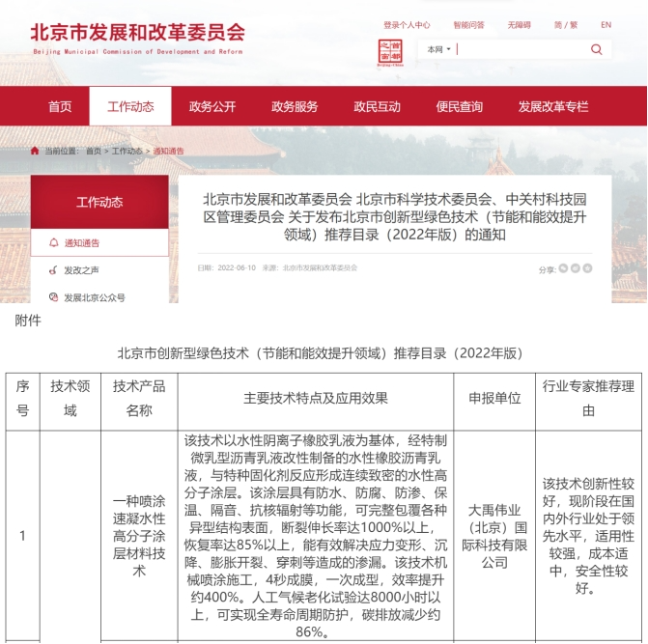648x644 pixels.
Task: Open 政务服务 navigation menu
Action: [295, 106]
